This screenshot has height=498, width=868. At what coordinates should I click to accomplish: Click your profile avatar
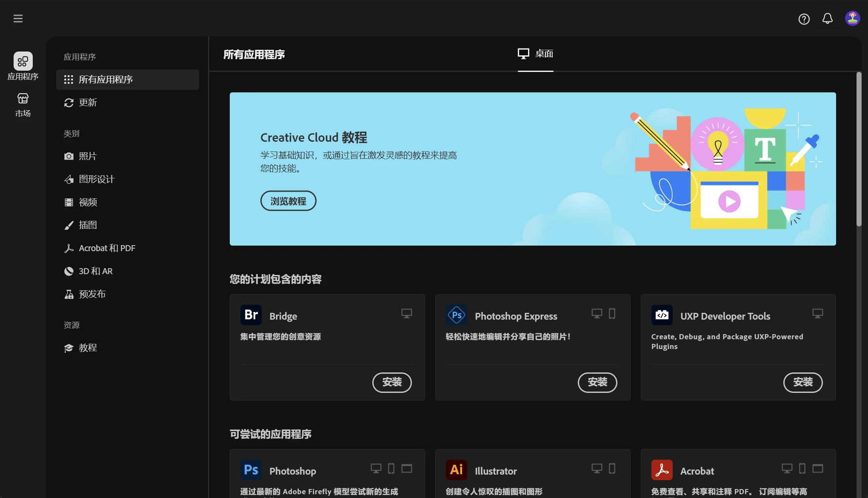(x=852, y=18)
